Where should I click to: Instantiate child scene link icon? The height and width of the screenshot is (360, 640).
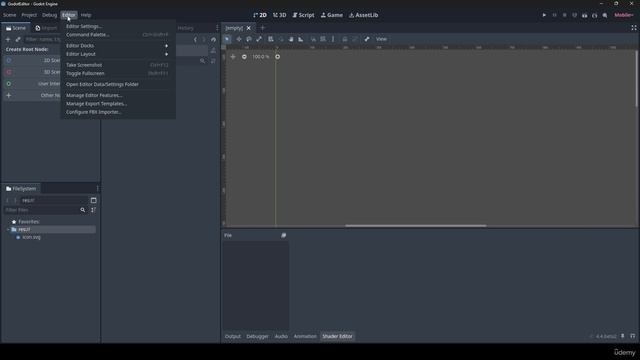click(18, 39)
